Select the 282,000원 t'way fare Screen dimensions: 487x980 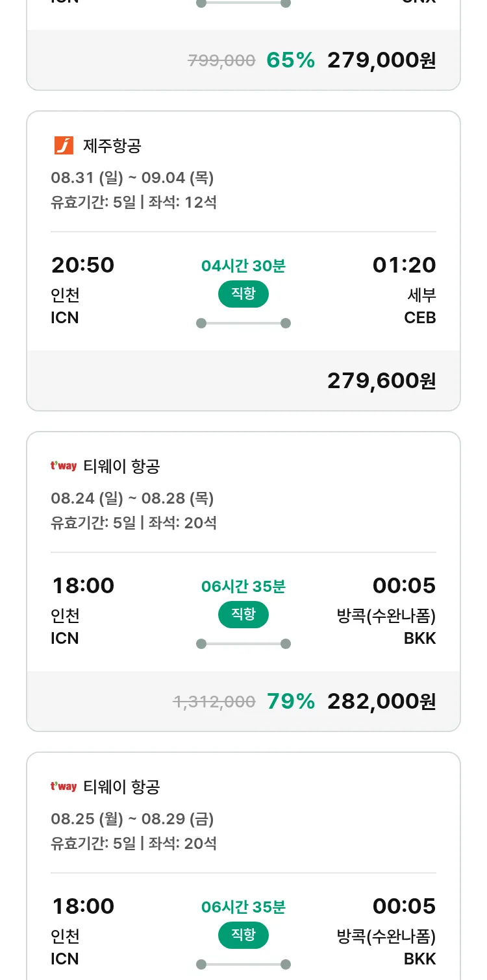coord(381,702)
